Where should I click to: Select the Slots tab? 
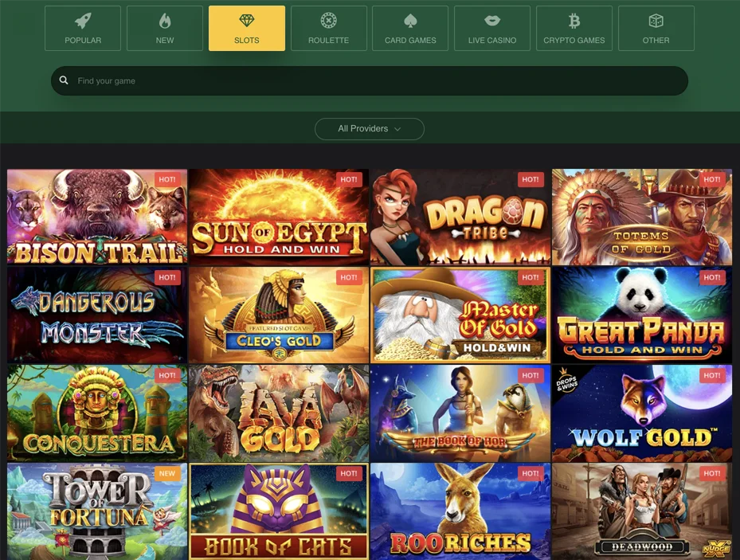pyautogui.click(x=247, y=29)
